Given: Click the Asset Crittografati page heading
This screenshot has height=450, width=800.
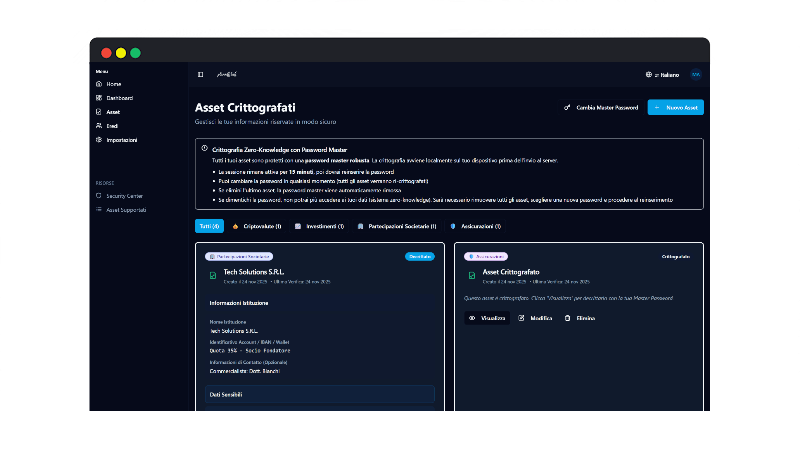Looking at the screenshot, I should [245, 108].
